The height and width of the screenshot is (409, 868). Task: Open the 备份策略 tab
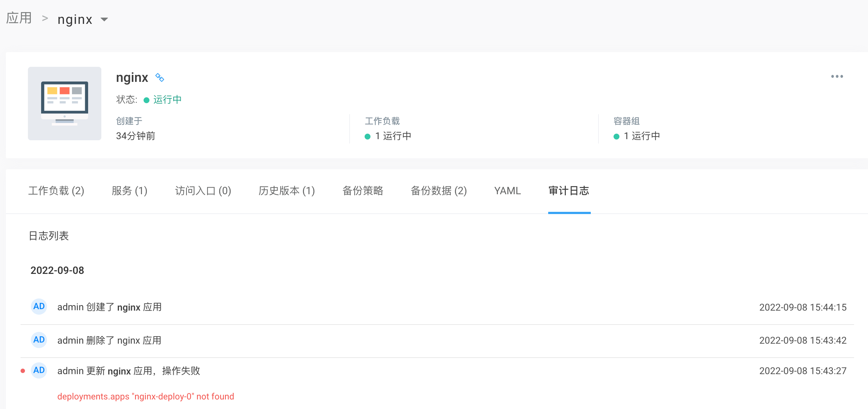tap(363, 191)
